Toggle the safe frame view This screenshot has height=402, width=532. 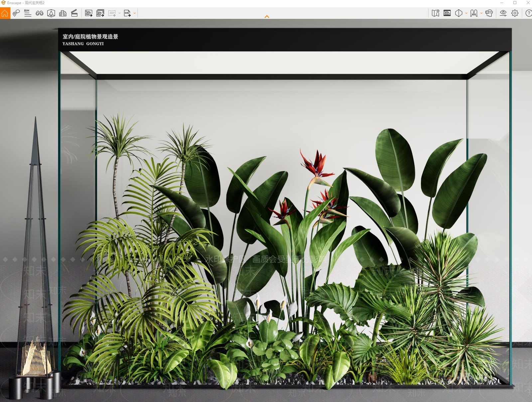(x=447, y=13)
